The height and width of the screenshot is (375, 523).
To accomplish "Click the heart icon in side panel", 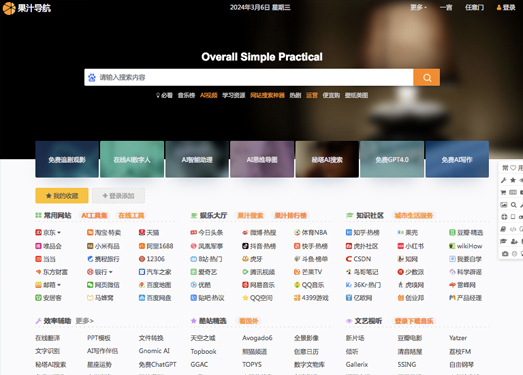I will point(513,168).
